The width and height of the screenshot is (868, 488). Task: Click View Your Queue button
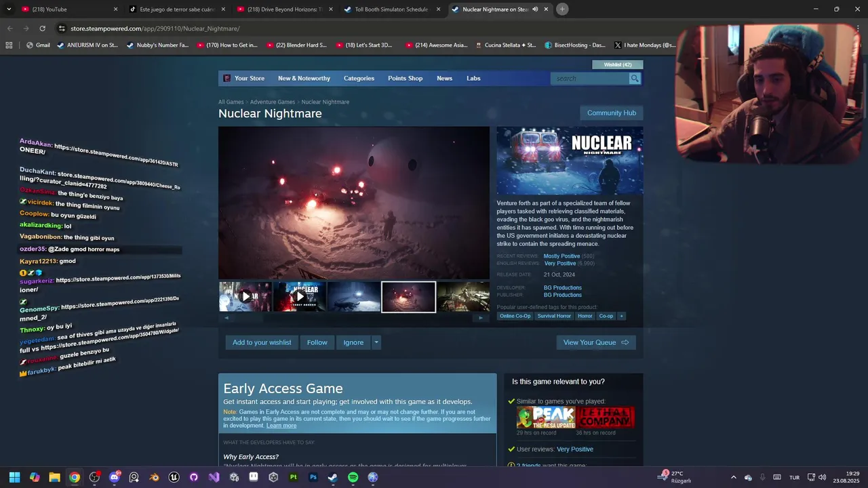(x=596, y=342)
